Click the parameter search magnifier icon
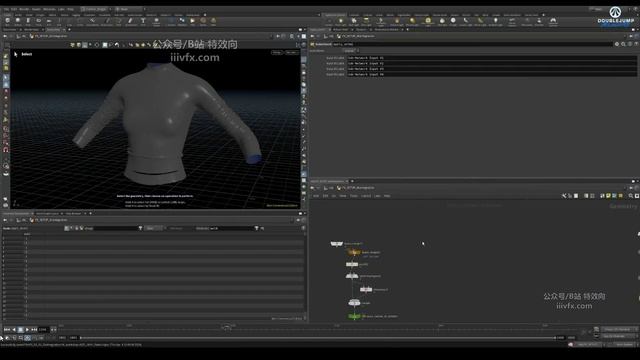 click(x=623, y=44)
